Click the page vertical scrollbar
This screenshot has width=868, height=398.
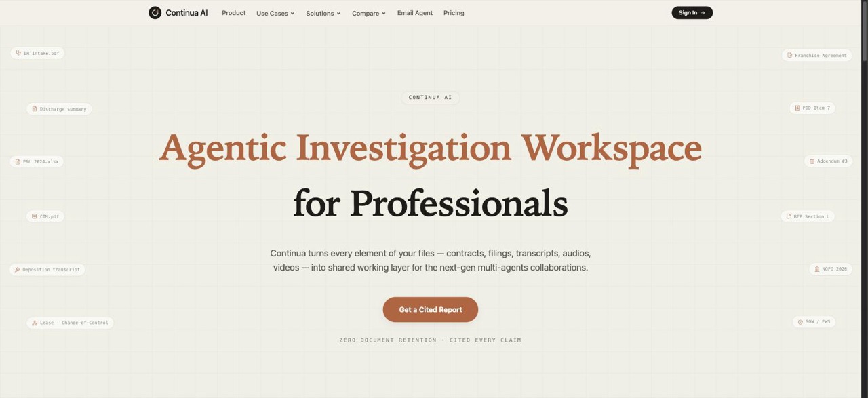863,199
